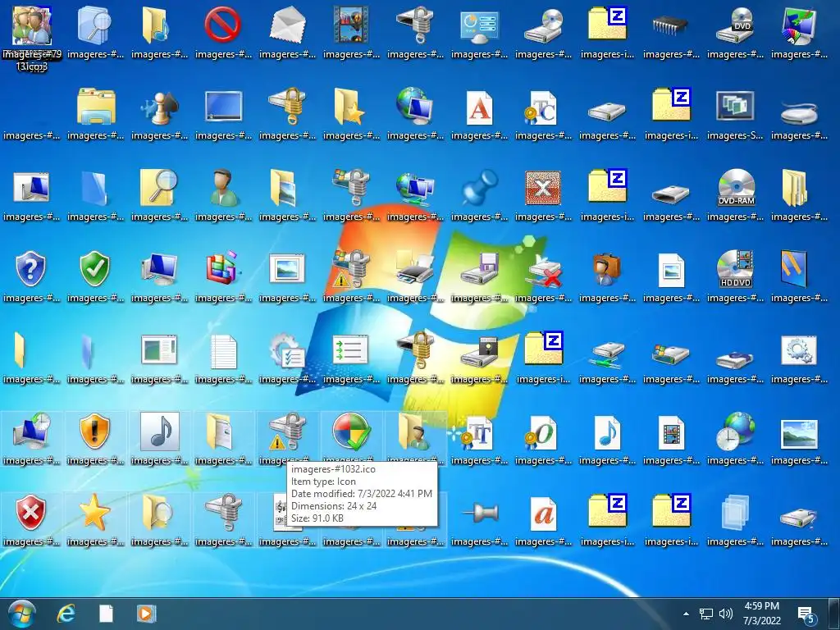This screenshot has width=840, height=630.
Task: Select the landscape picture icon
Action: point(799,433)
